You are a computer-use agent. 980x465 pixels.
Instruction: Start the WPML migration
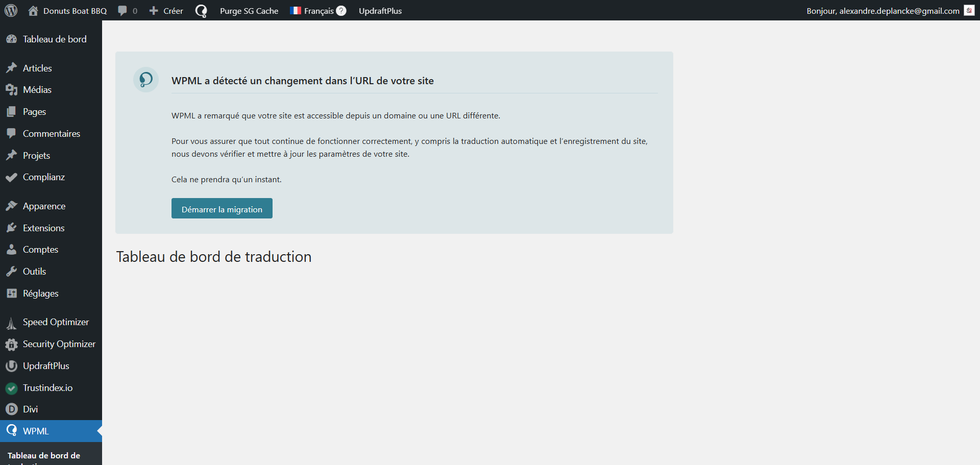[x=222, y=209]
